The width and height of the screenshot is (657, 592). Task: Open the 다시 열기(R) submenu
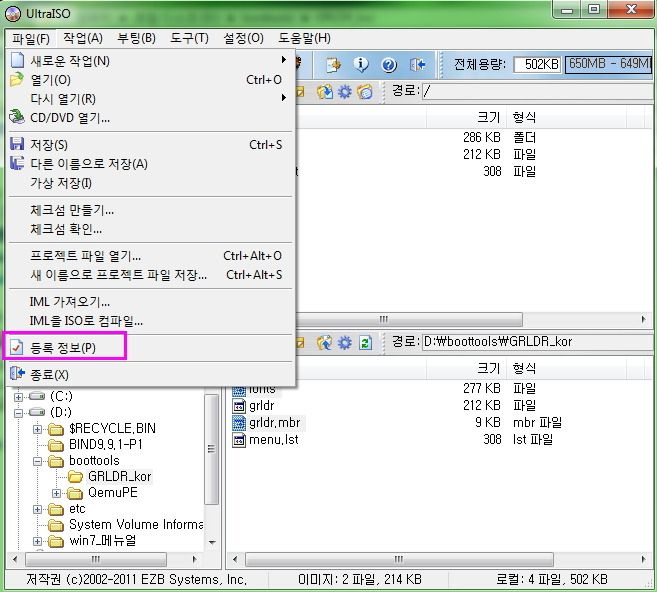pos(151,99)
